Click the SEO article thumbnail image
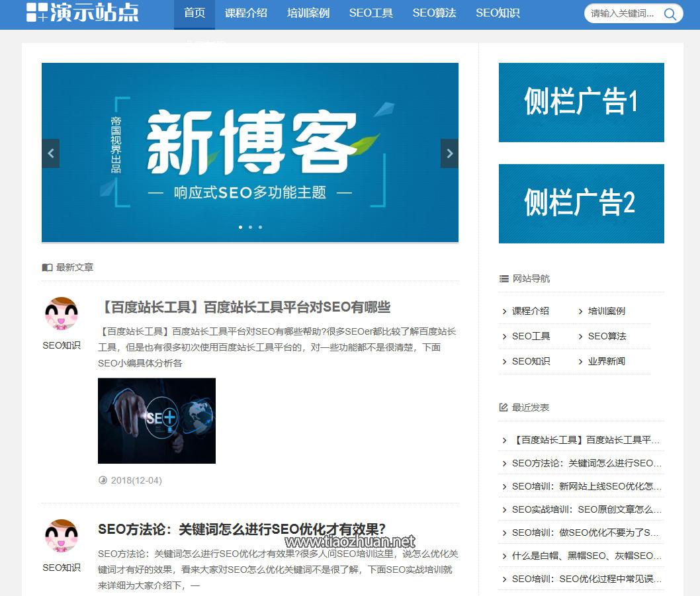 pos(156,420)
